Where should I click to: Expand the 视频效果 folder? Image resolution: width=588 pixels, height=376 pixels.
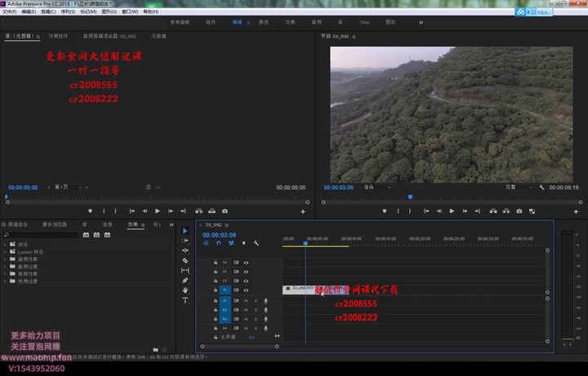5,274
